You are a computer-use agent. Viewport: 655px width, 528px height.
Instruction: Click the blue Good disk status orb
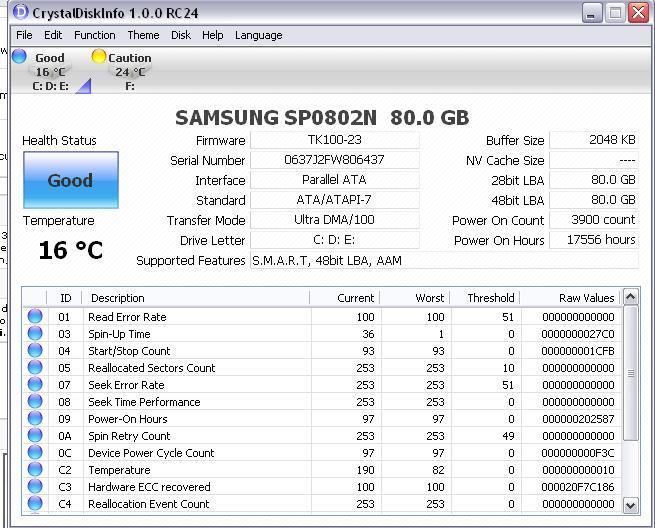click(19, 56)
